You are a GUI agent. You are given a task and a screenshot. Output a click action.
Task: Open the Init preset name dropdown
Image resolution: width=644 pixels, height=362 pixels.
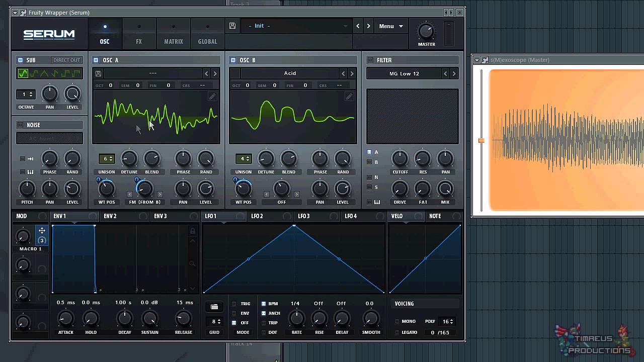pos(296,26)
